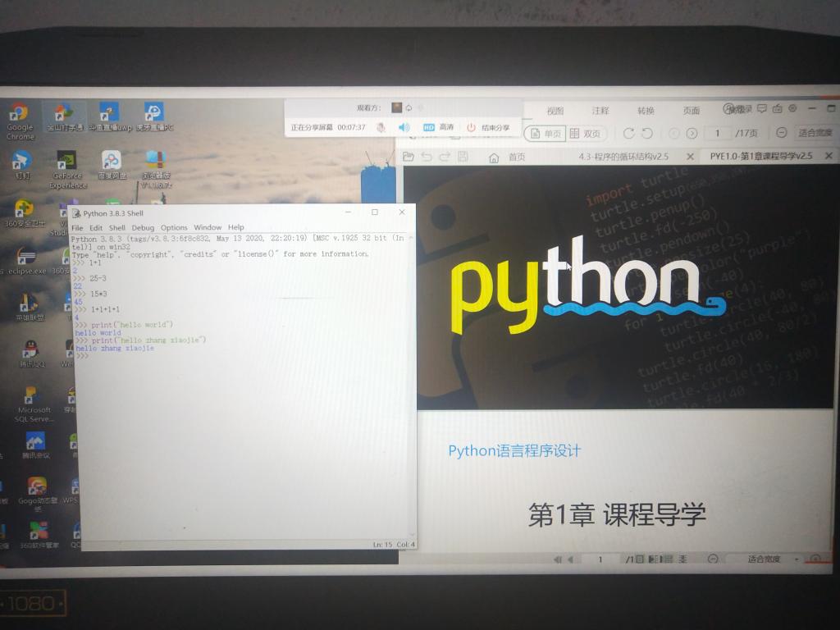
Task: Open the Options menu in Python Shell
Action: [x=174, y=227]
